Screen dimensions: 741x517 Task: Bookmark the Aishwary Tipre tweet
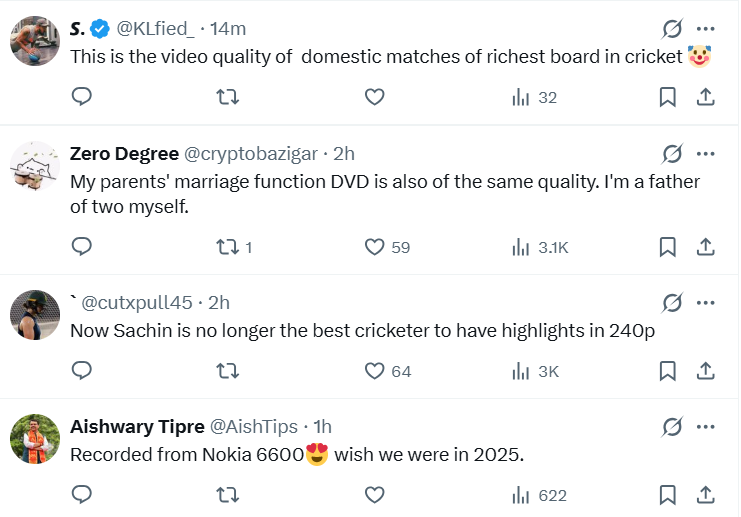point(667,495)
